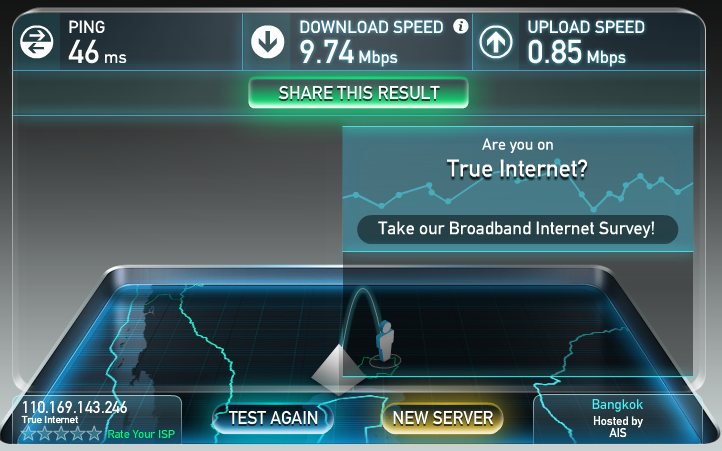This screenshot has height=451, width=722.
Task: Click Share This Result button
Action: pyautogui.click(x=358, y=93)
